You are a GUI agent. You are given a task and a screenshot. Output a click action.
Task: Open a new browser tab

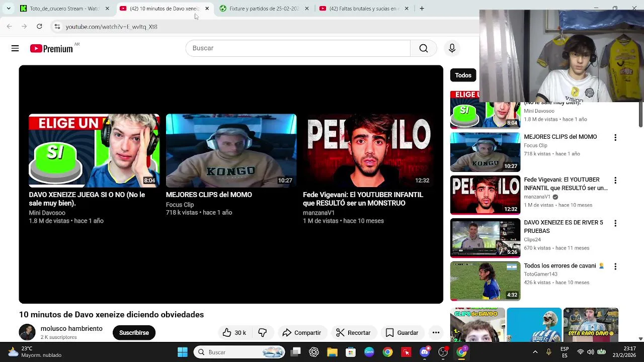(422, 9)
